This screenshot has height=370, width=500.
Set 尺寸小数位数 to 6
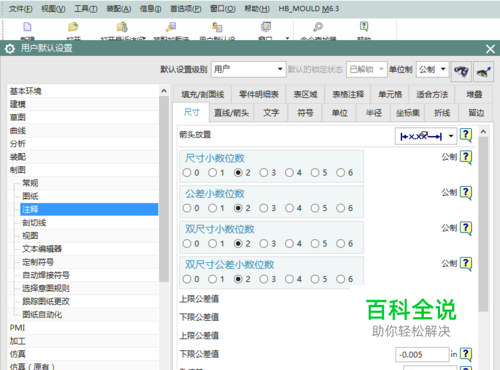coord(341,173)
